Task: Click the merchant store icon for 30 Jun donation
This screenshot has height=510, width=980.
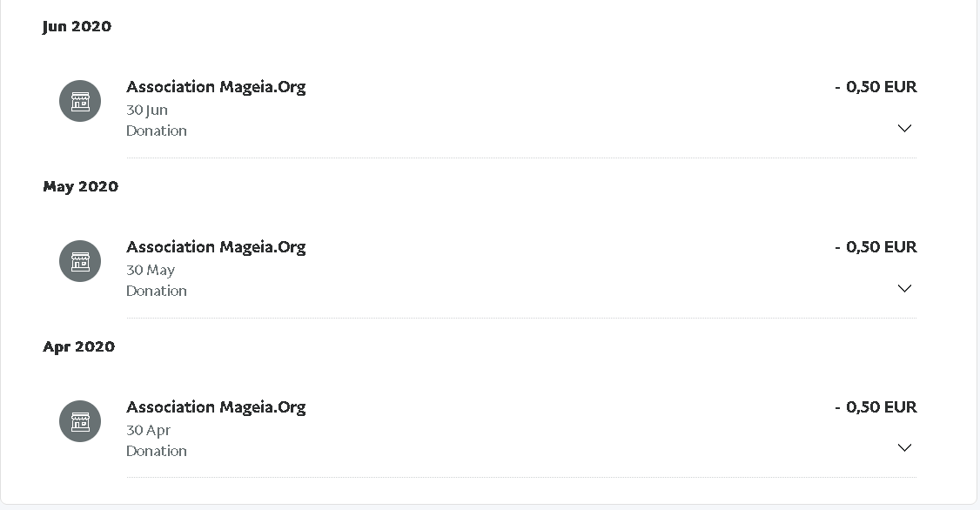Action: [x=80, y=101]
